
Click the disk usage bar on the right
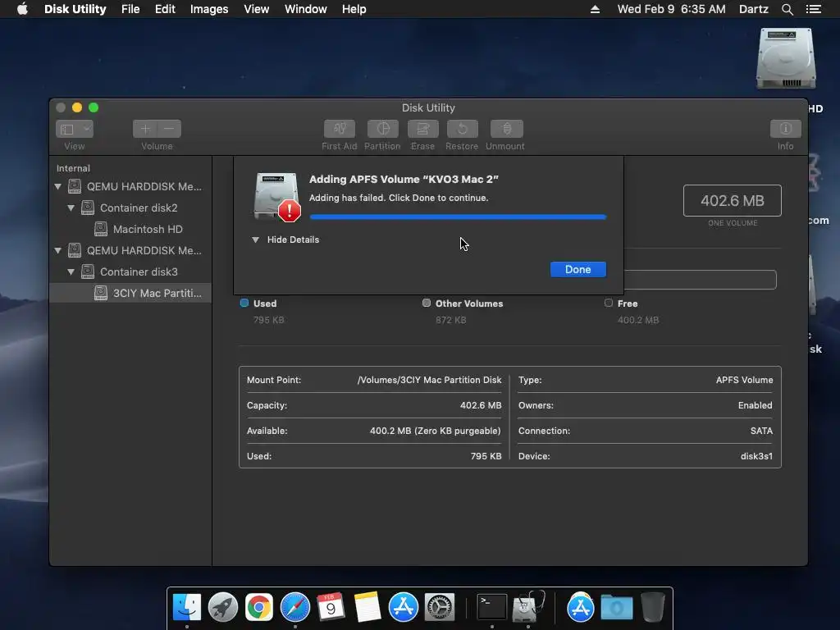(x=700, y=280)
